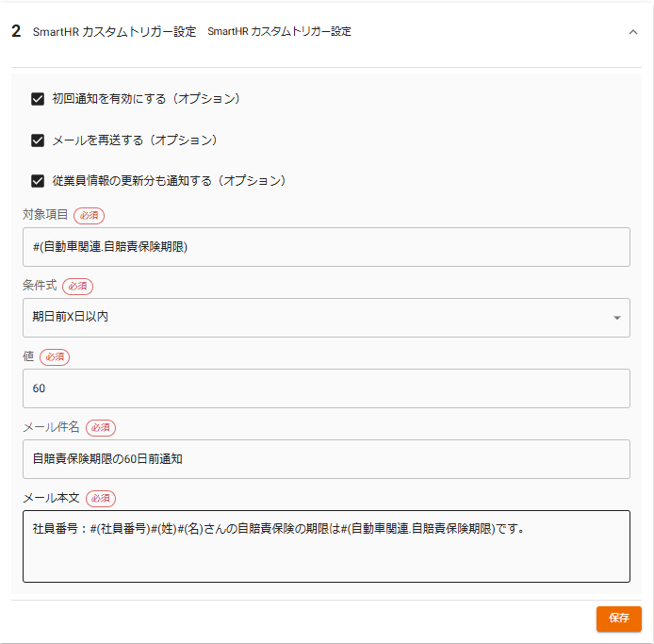Collapse the SmartHR カスタムトリガー設定 section chevron
This screenshot has width=654, height=644.
(x=632, y=32)
